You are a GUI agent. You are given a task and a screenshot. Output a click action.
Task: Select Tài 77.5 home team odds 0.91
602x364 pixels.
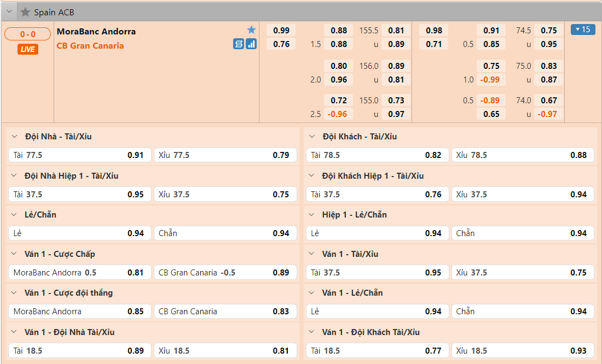point(79,155)
